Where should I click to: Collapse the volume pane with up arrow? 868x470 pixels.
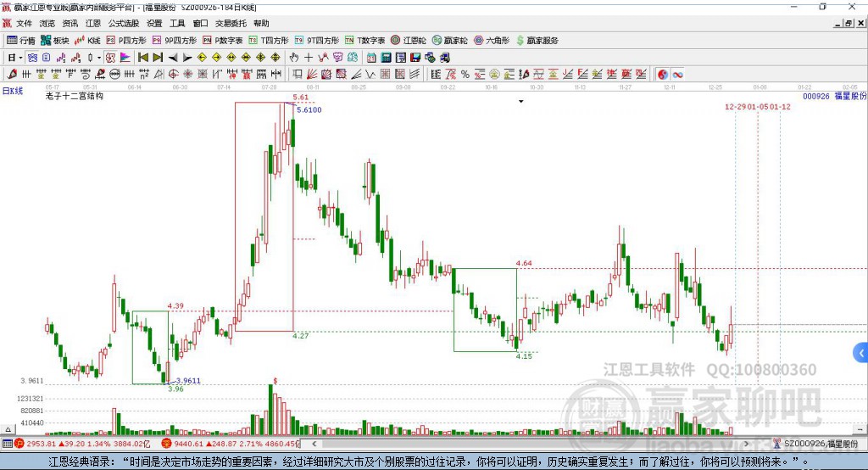pos(8,429)
